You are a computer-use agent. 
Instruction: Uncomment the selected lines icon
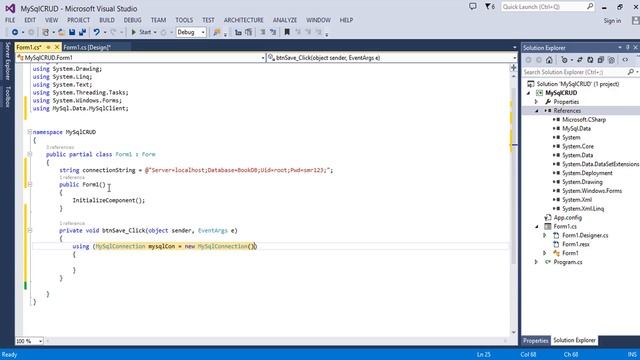[273, 32]
